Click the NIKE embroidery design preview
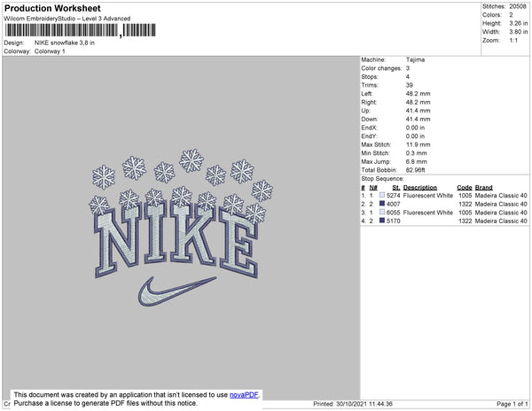 click(181, 228)
